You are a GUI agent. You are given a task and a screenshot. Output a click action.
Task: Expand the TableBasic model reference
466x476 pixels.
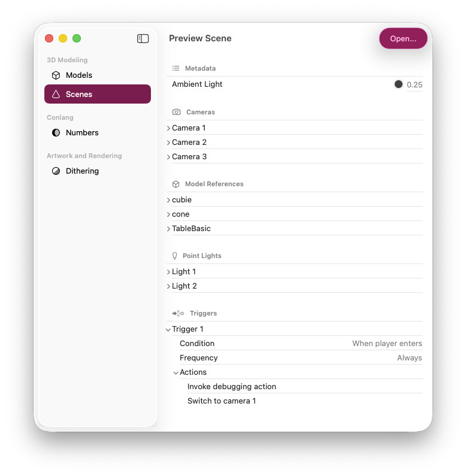[168, 229]
